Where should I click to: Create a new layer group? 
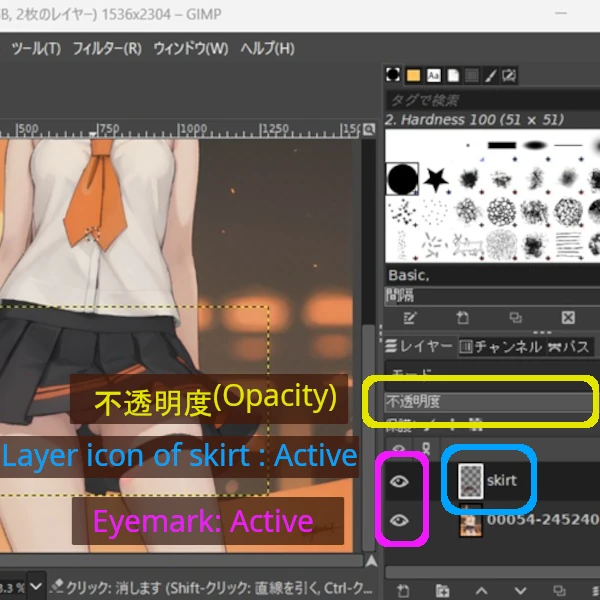442,590
